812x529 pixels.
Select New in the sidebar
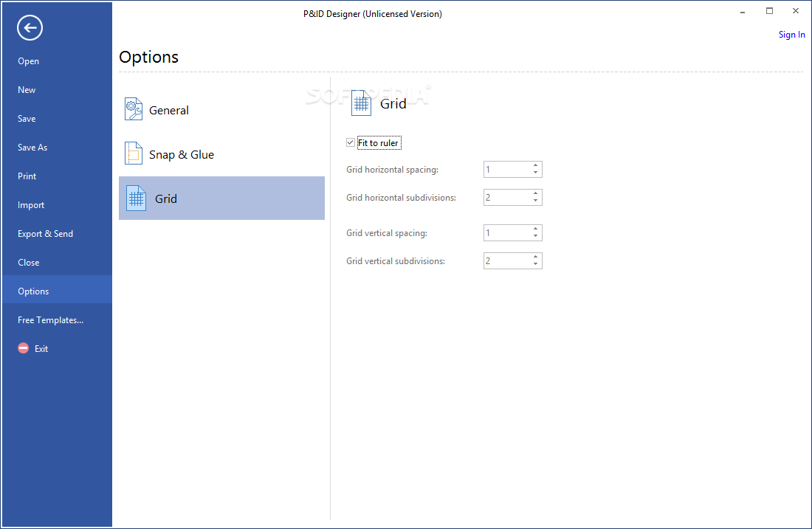(x=57, y=89)
